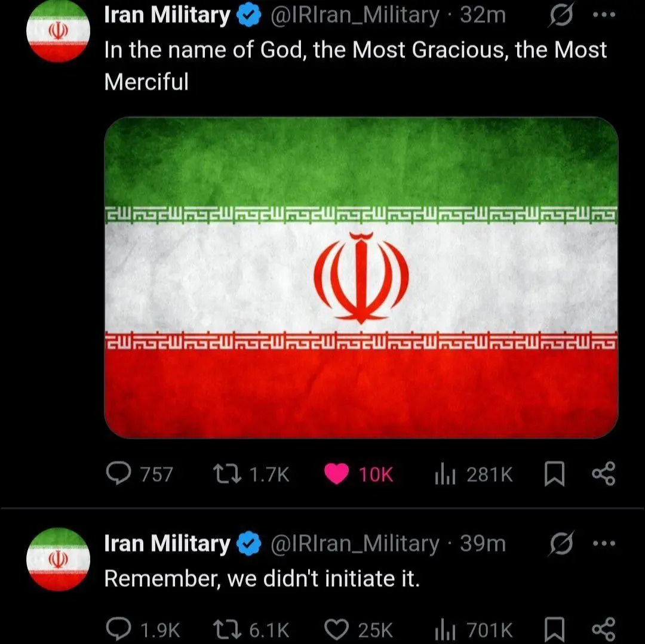645x644 pixels.
Task: Reply to the post with 1.9K replies
Action: [118, 629]
